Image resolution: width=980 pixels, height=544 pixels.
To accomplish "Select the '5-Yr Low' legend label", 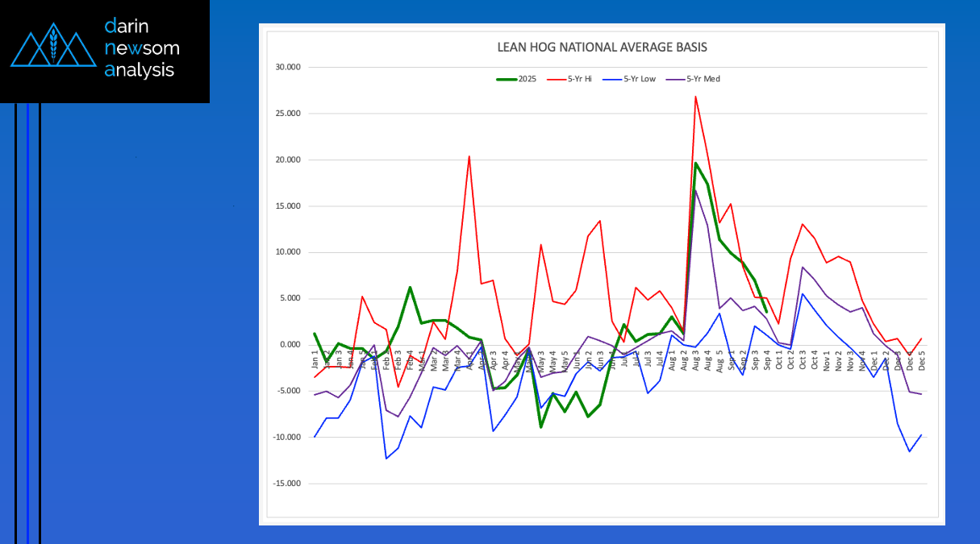I will (x=640, y=79).
